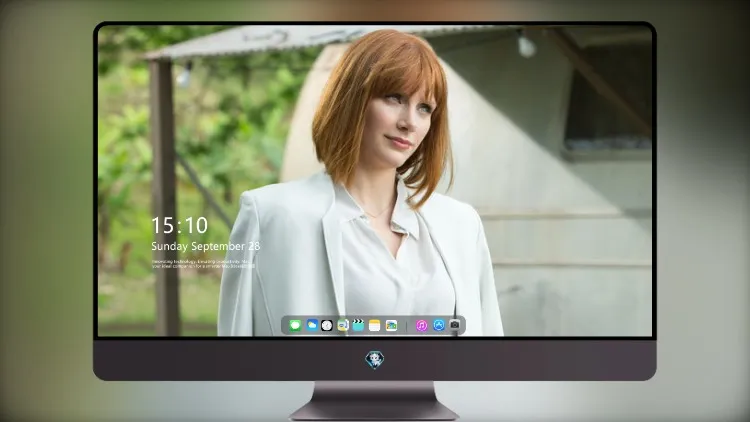This screenshot has height=422, width=750.
Task: Open the green Messages app in dock
Action: pyautogui.click(x=295, y=325)
